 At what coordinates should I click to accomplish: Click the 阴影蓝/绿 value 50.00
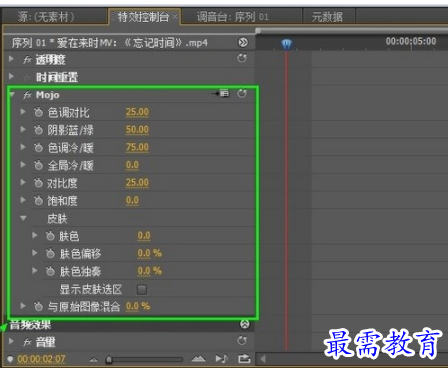pos(137,130)
